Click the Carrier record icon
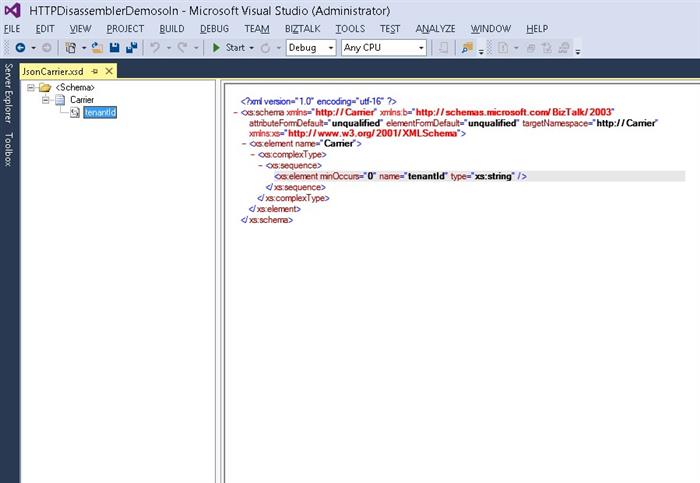 pos(60,100)
